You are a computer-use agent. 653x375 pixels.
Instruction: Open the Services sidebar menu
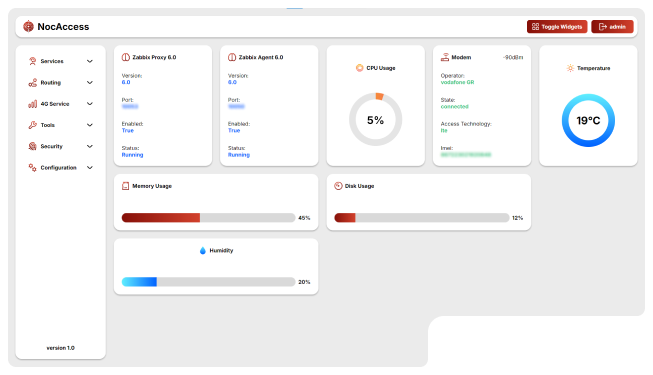coord(60,61)
